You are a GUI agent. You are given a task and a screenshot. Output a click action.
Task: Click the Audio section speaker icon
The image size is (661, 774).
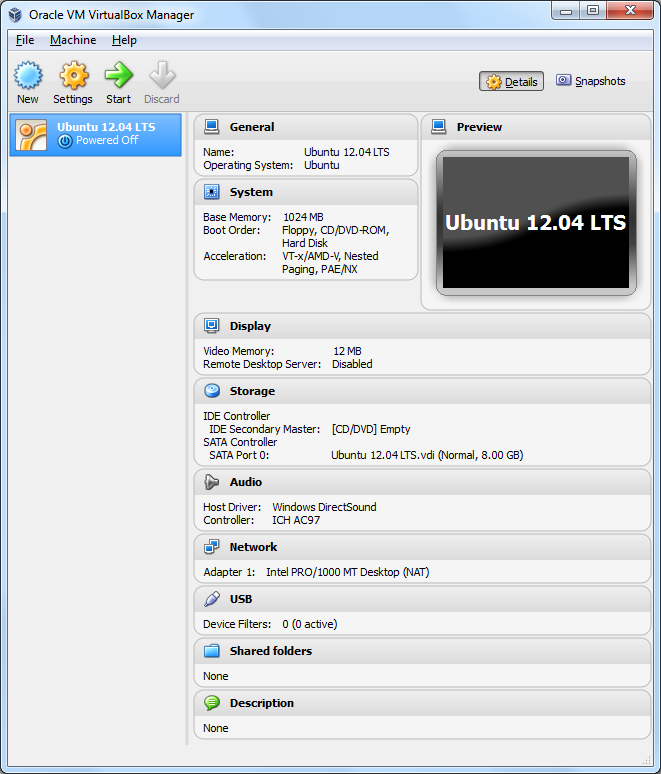[x=212, y=482]
